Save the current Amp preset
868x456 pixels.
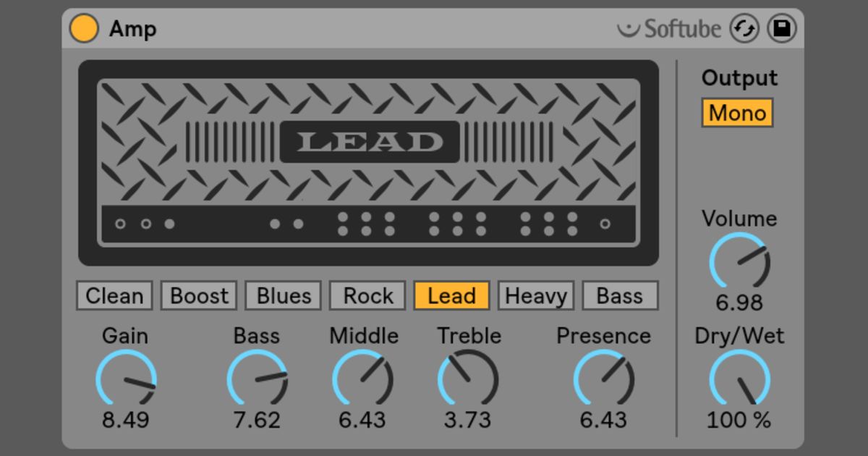[x=780, y=29]
